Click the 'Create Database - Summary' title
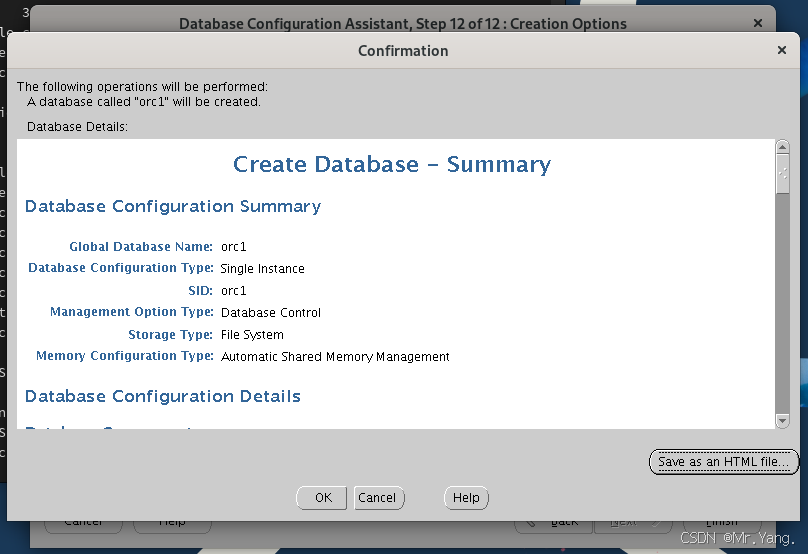The width and height of the screenshot is (808, 554). (x=392, y=164)
